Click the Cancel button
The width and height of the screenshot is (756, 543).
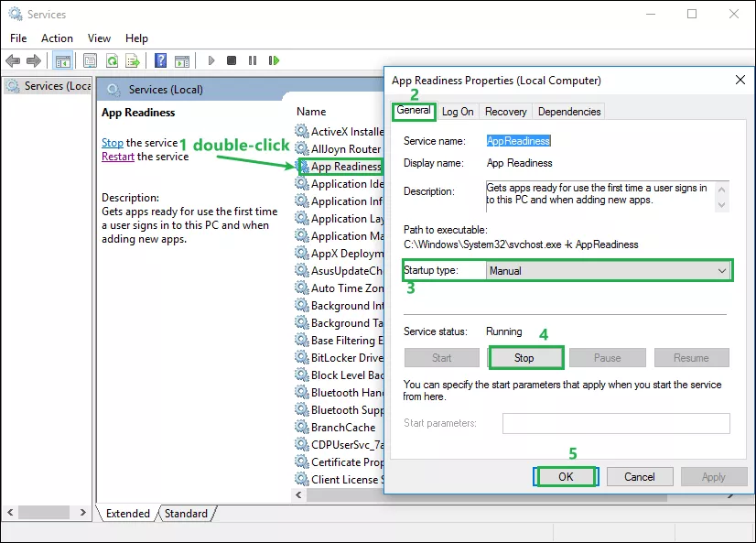click(640, 477)
